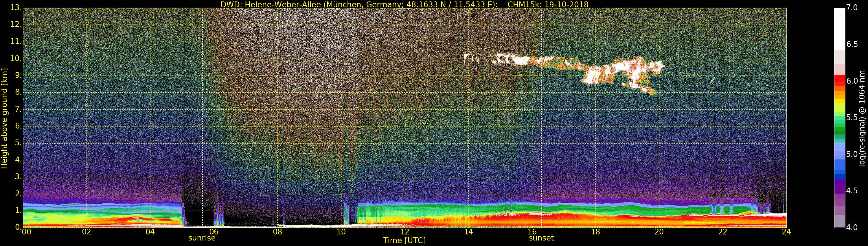Click colorbar tick value '5.5'

pos(852,118)
